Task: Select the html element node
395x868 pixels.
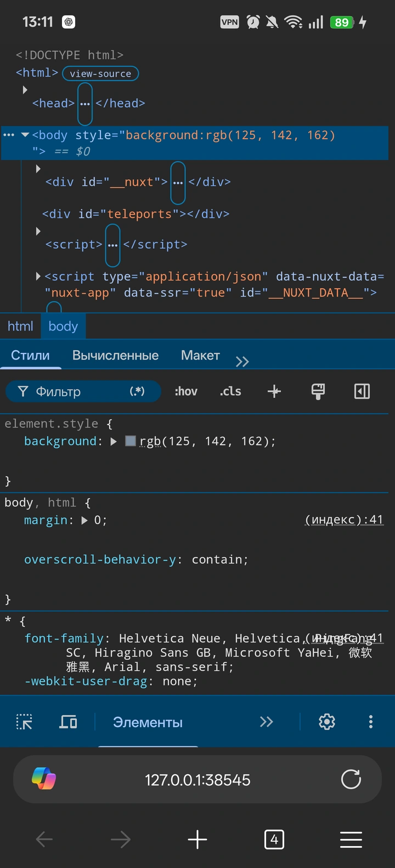Action: click(x=37, y=72)
